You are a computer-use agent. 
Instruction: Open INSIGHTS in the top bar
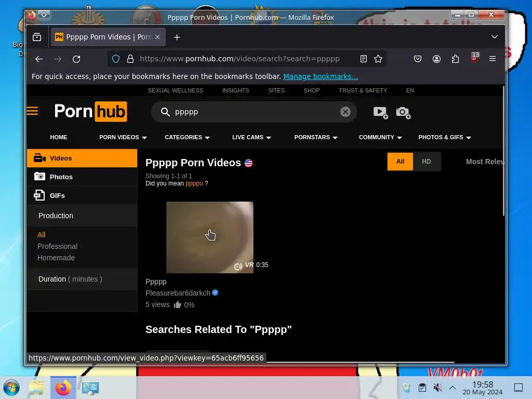click(x=235, y=90)
